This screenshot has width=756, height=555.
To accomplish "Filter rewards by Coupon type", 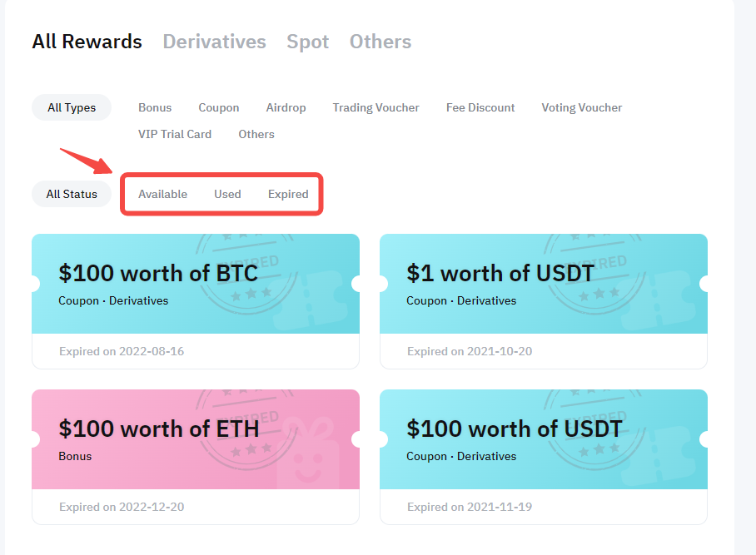I will point(218,107).
